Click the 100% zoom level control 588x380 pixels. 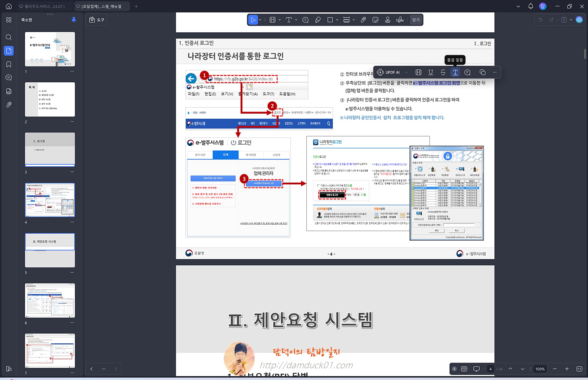[x=540, y=369]
